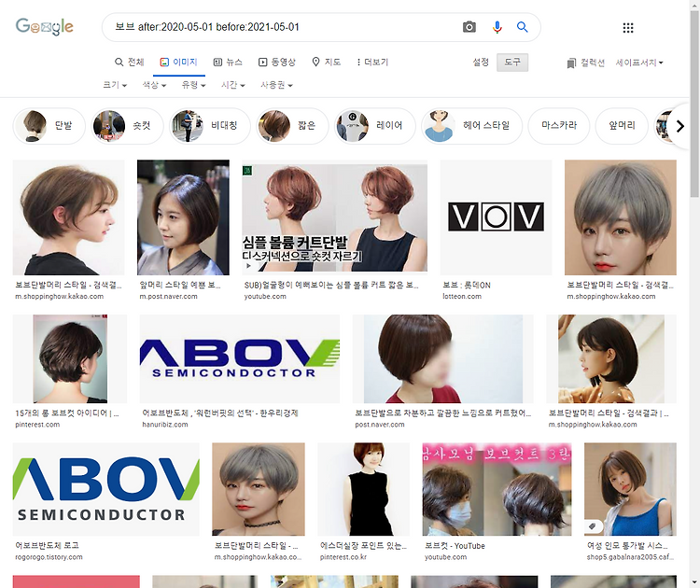The width and height of the screenshot is (700, 588).
Task: Open the large ABOV Semiconductor logo image
Action: tap(106, 489)
